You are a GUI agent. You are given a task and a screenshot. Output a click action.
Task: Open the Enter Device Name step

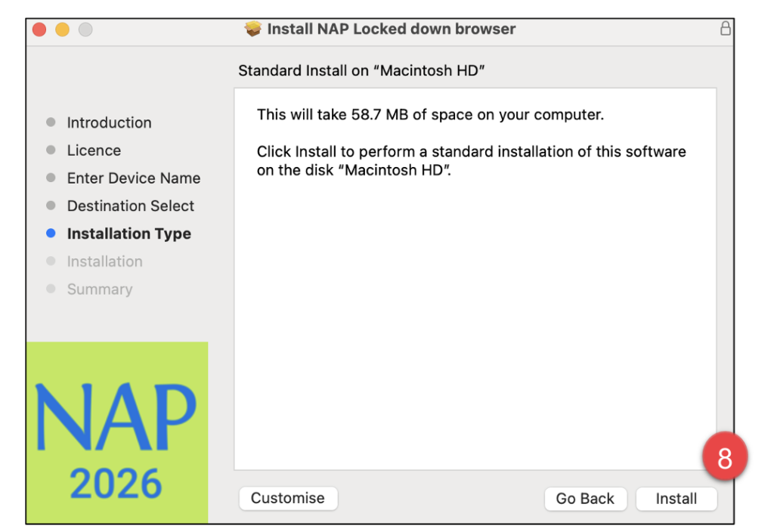point(134,178)
